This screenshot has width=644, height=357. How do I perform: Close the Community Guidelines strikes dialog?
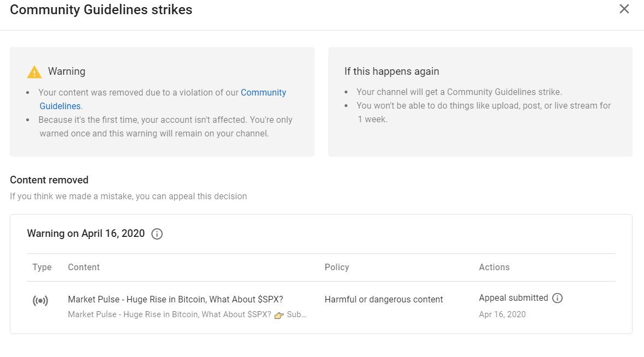624,9
